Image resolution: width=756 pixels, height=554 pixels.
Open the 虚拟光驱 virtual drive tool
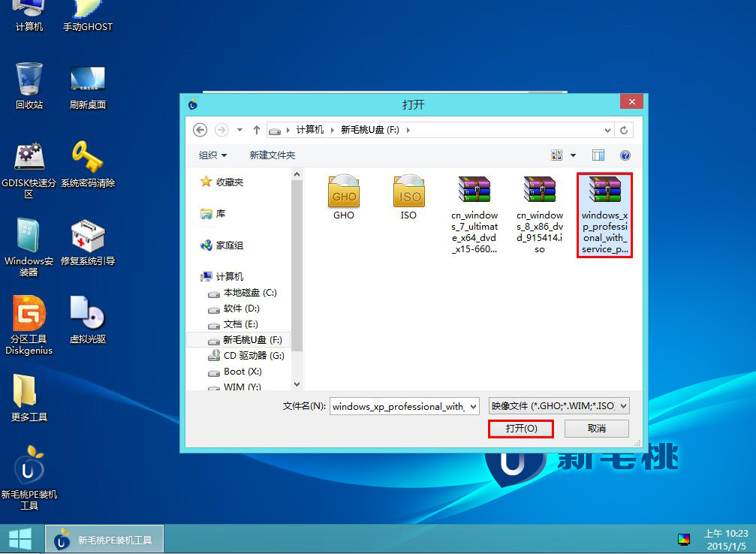pos(88,320)
